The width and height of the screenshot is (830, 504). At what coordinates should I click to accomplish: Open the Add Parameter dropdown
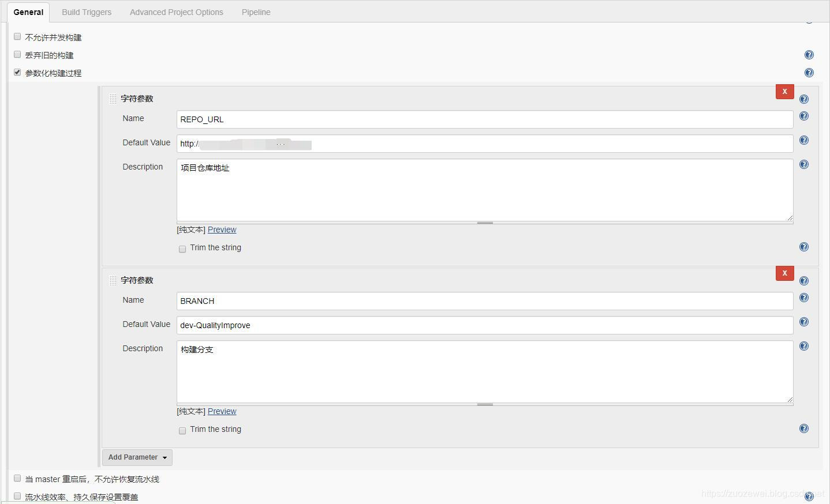[x=137, y=457]
